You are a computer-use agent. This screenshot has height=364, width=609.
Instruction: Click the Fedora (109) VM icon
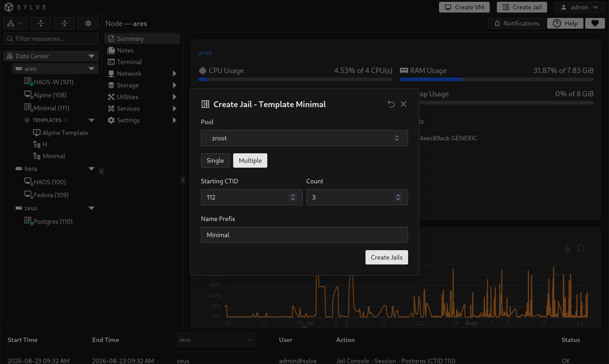point(28,195)
